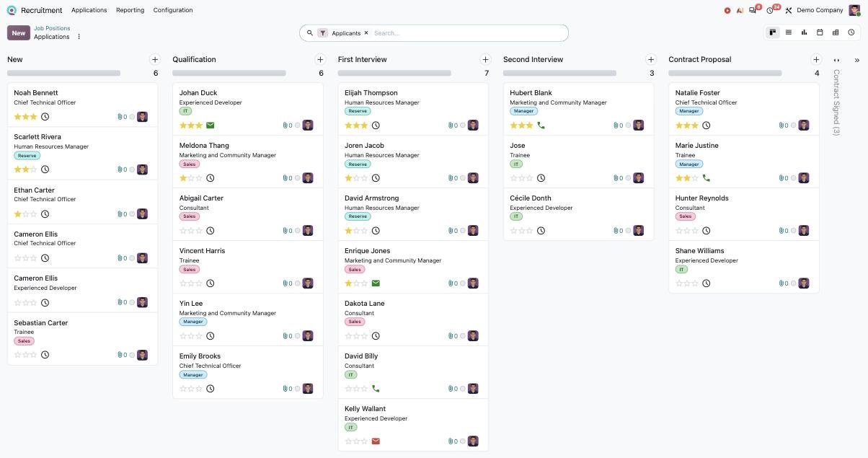Add a card in the Qualification column
This screenshot has width=868, height=458.
320,59
